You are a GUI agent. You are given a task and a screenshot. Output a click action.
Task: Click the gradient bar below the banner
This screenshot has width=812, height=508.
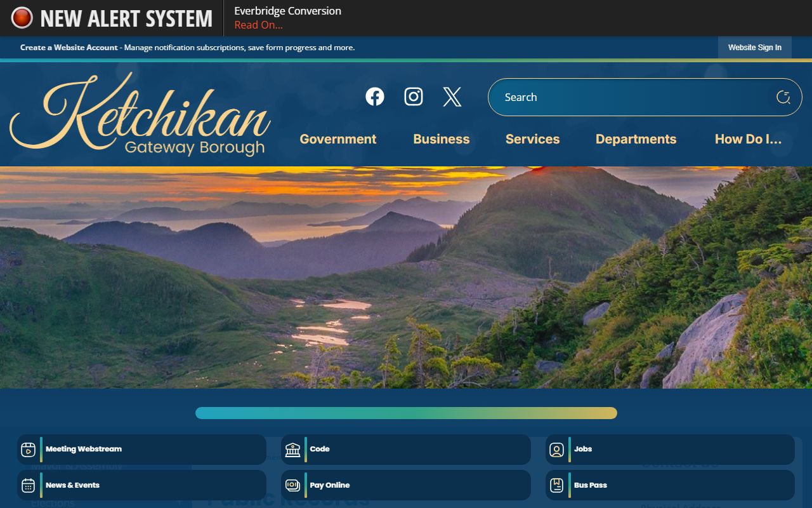click(406, 413)
